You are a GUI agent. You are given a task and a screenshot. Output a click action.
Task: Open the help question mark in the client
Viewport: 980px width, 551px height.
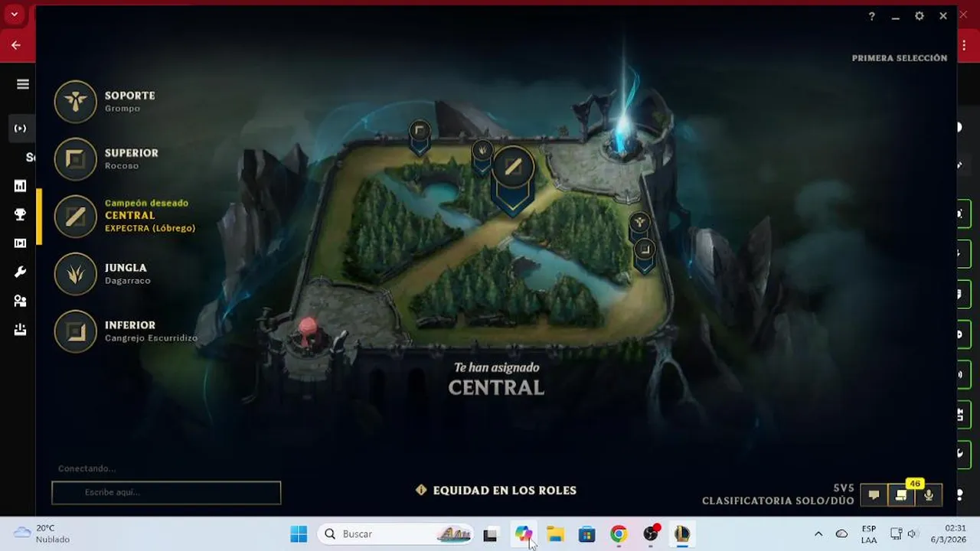[x=872, y=16]
